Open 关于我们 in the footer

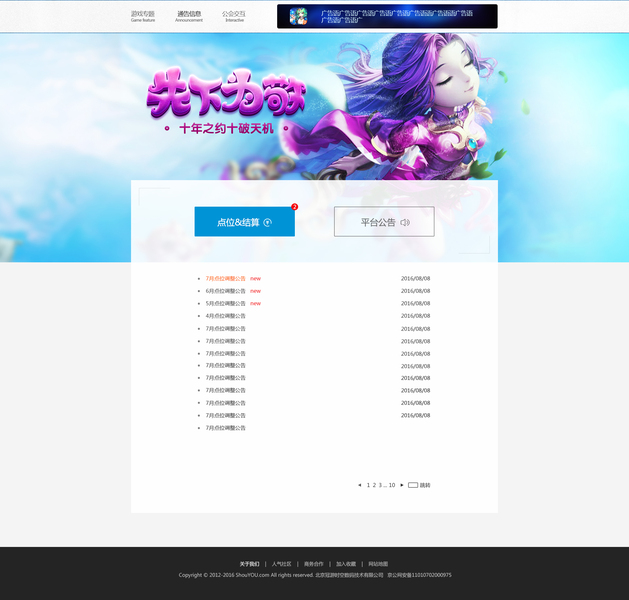click(250, 564)
